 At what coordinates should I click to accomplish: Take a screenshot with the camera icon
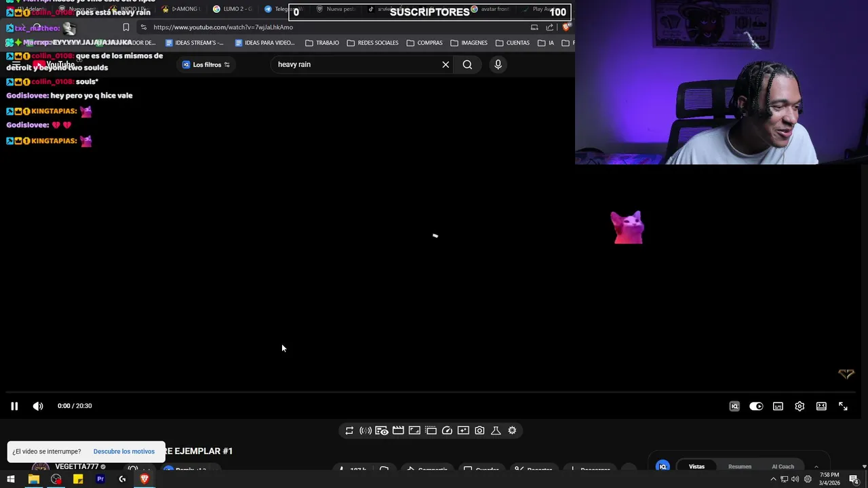[x=479, y=430]
